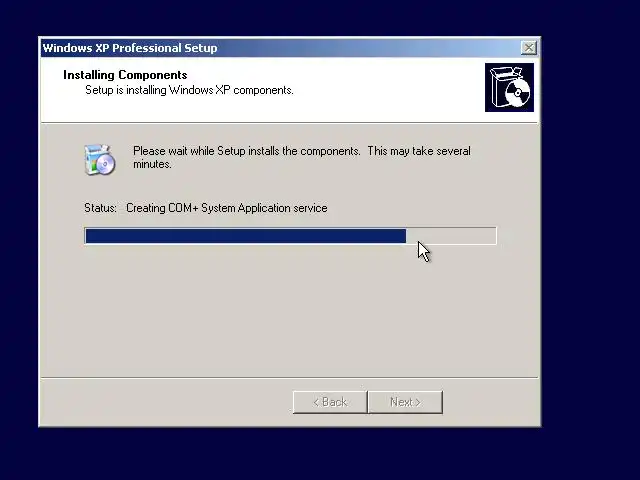Viewport: 640px width, 480px height.
Task: Click the setup box and CD icon in the header
Action: pos(509,87)
